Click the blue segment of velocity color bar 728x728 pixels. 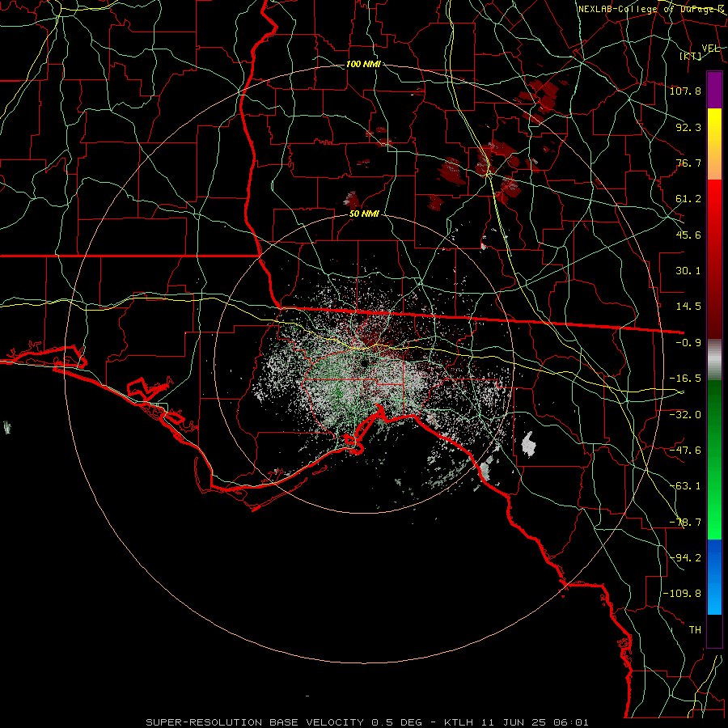pos(714,577)
